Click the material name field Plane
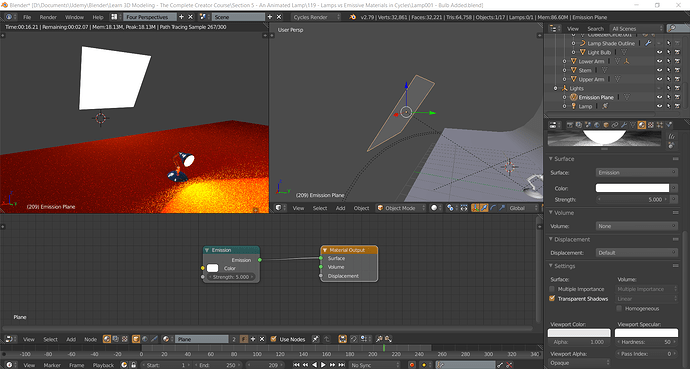 click(x=202, y=339)
